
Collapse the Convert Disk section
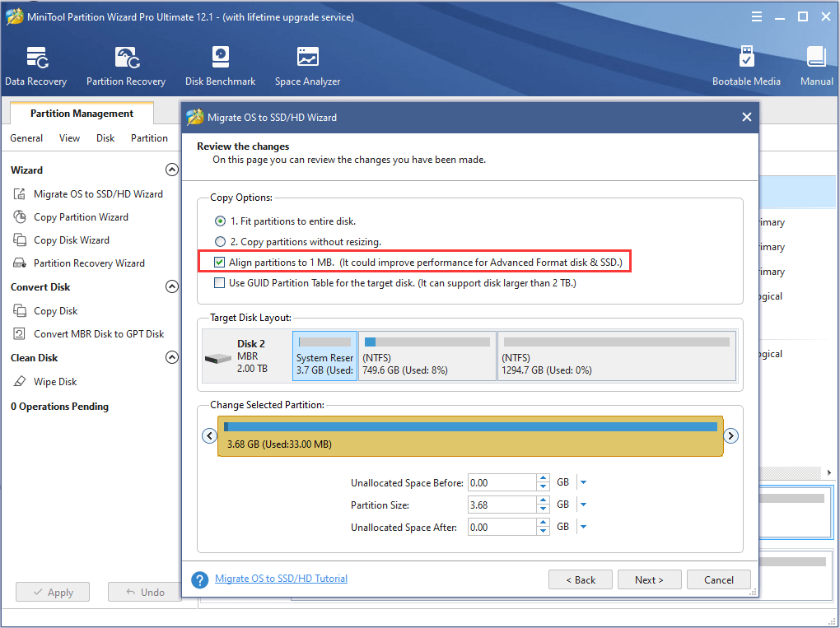[x=171, y=286]
